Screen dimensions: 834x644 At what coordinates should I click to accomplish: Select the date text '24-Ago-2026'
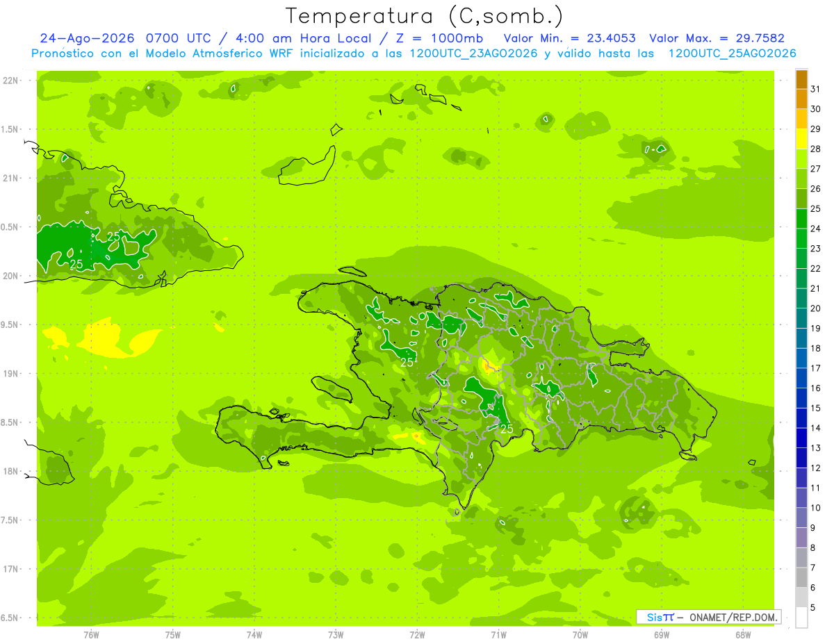pos(85,38)
